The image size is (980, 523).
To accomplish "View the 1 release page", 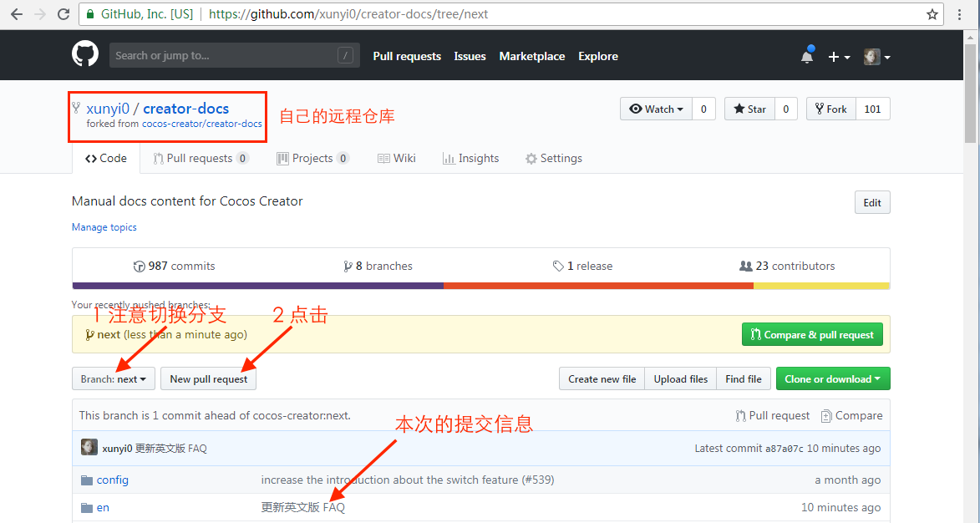I will [582, 267].
